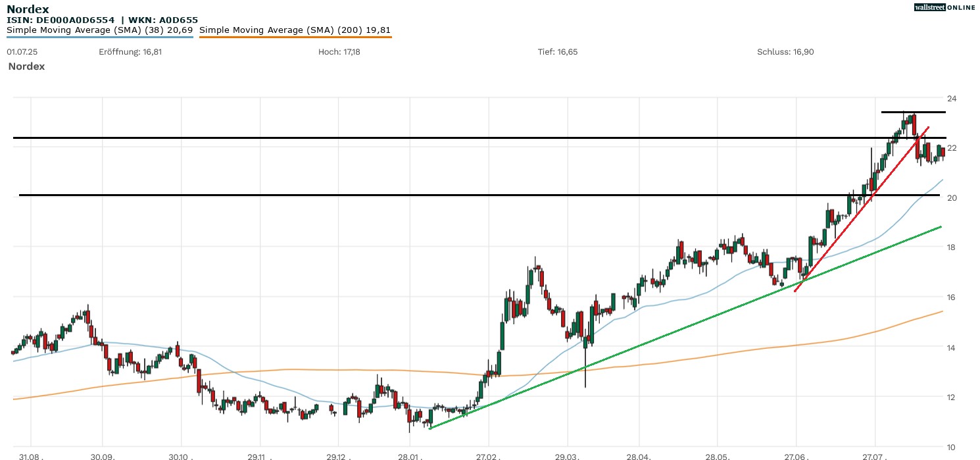Click the 28.05. date axis label

(x=718, y=456)
